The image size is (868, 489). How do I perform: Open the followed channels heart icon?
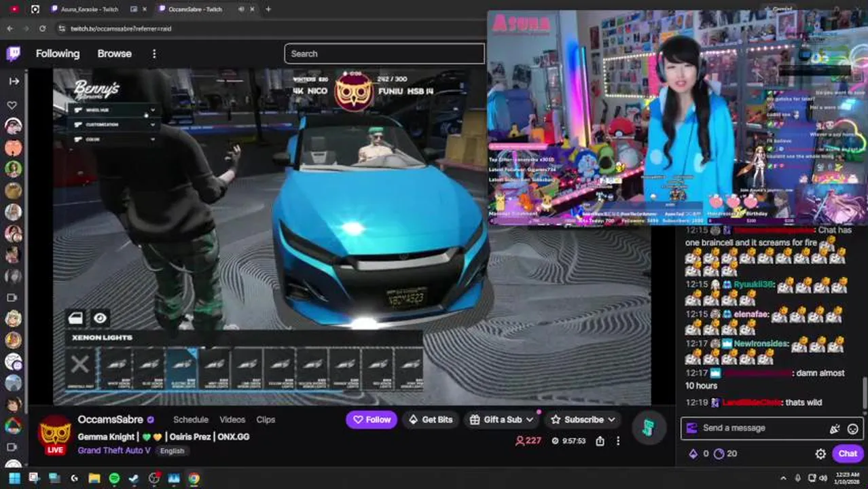click(12, 105)
